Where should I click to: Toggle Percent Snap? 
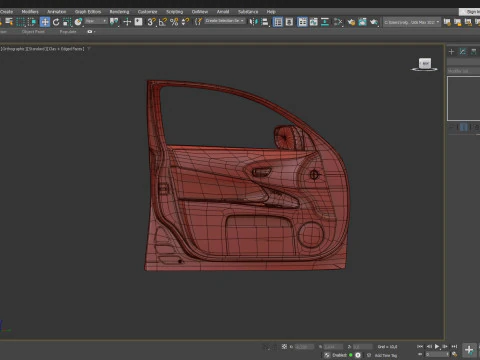tap(174, 22)
